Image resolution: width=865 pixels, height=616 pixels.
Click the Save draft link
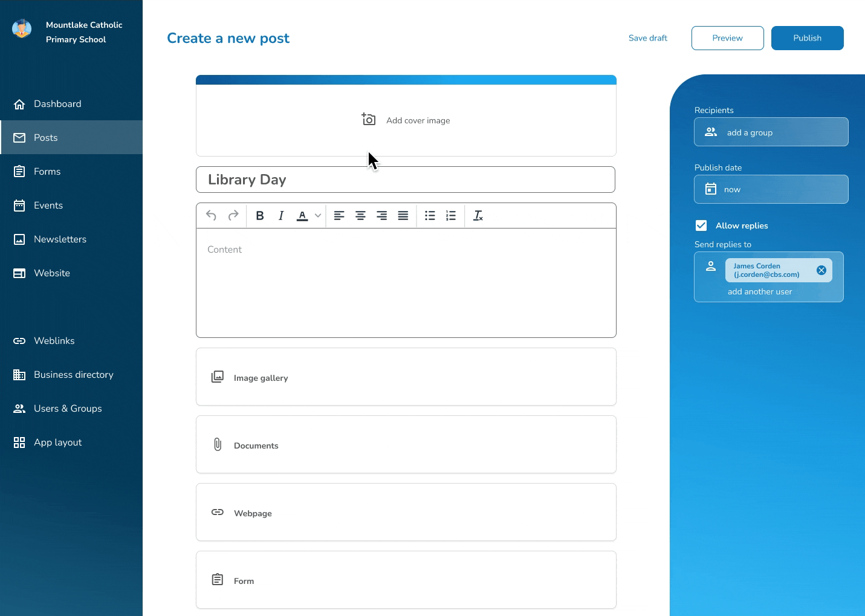pos(648,38)
